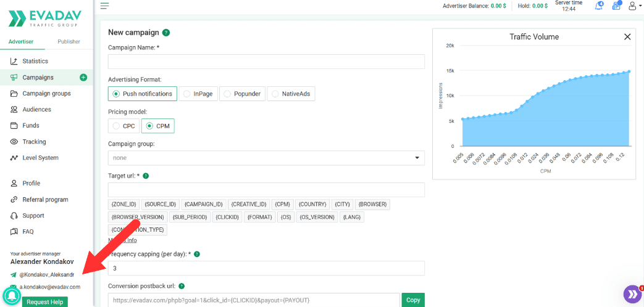Insert the {COUNTRY} macro

(312, 204)
